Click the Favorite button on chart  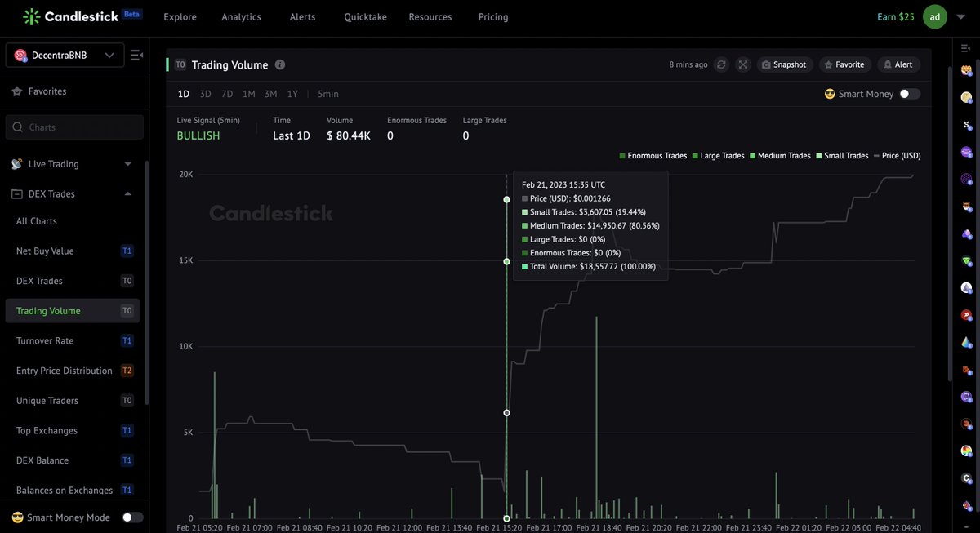coord(844,64)
